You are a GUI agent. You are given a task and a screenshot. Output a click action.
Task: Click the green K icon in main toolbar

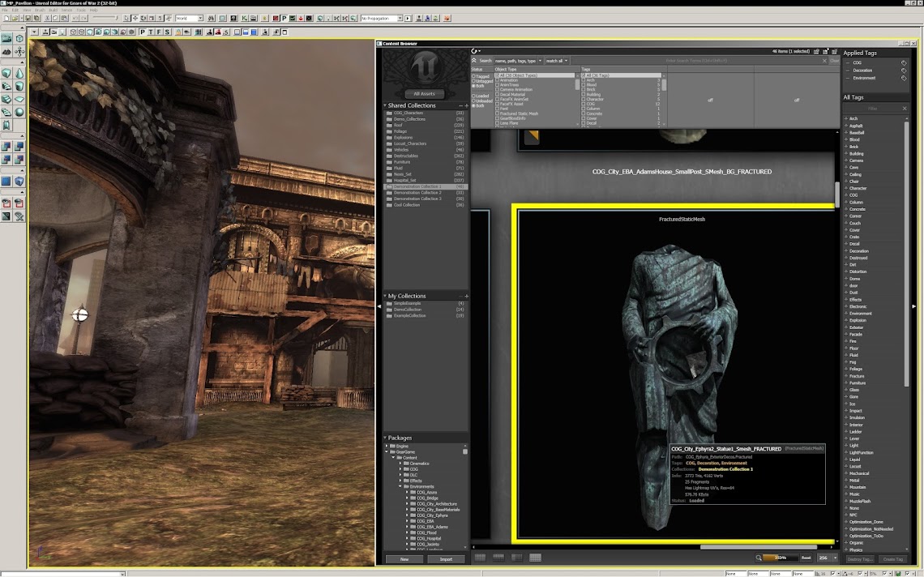pyautogui.click(x=244, y=19)
